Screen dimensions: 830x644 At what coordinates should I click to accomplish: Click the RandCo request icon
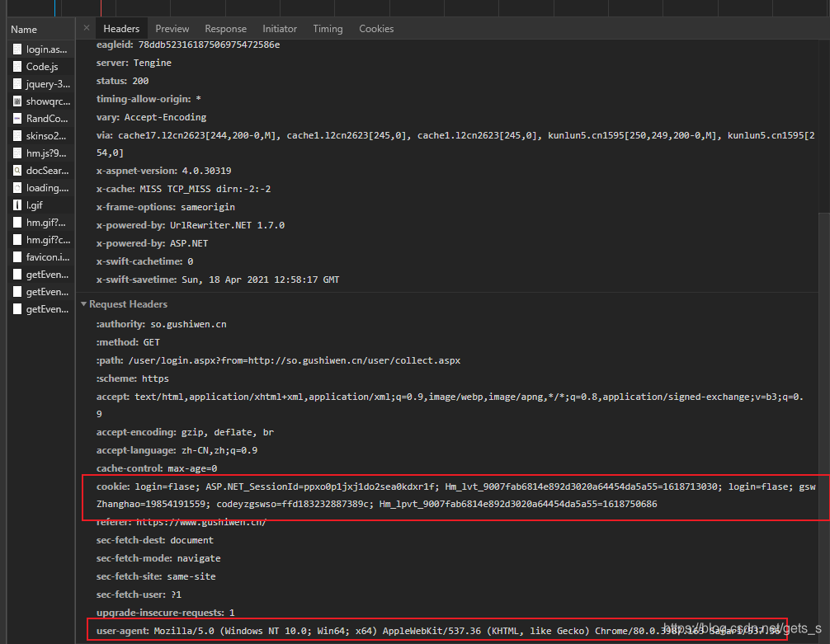(x=17, y=119)
